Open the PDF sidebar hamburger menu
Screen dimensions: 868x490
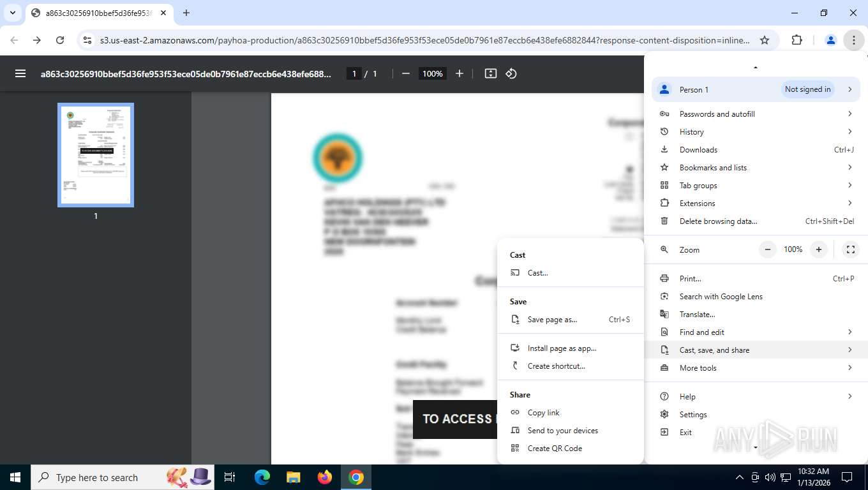point(20,73)
